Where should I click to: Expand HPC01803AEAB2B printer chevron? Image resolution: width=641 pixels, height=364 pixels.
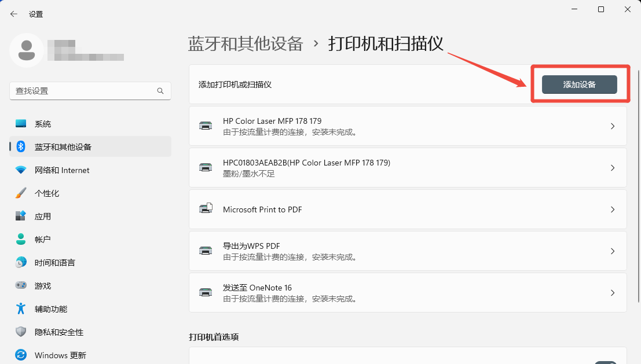[613, 168]
